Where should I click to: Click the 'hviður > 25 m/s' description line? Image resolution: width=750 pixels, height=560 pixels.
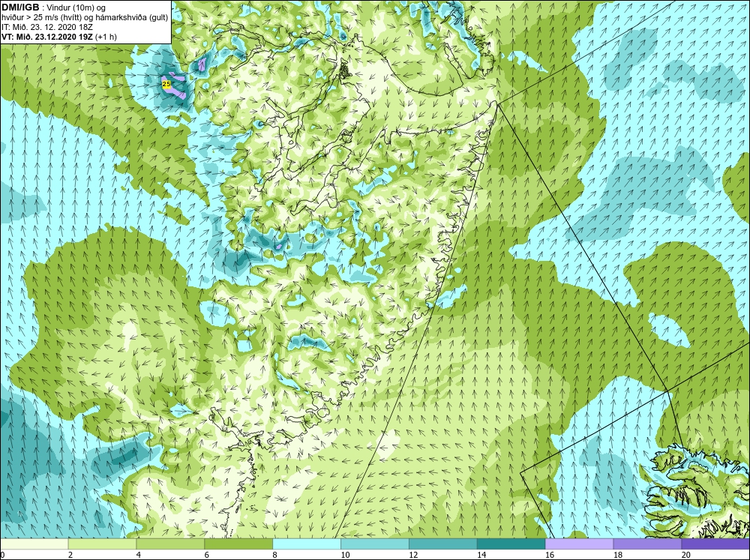[84, 18]
